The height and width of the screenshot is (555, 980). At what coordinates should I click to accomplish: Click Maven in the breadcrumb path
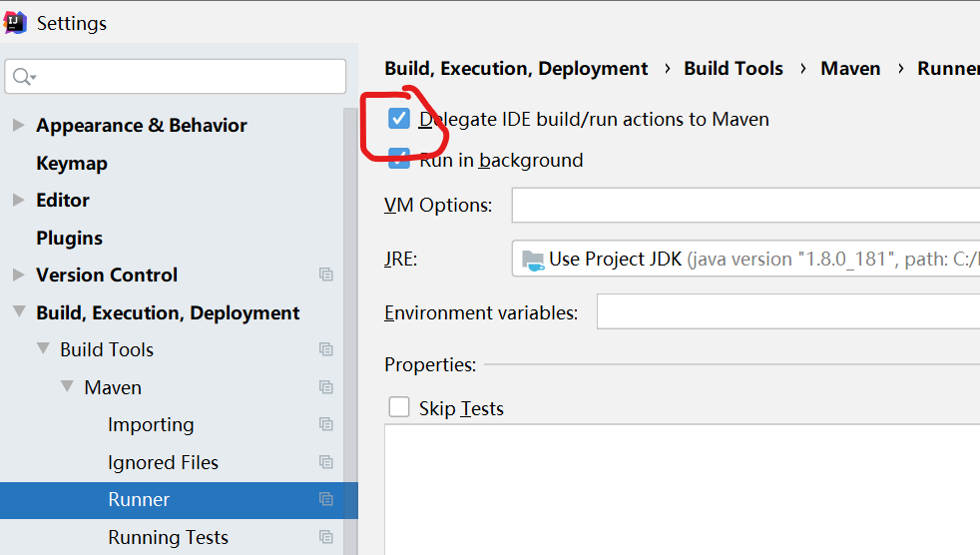[x=850, y=68]
